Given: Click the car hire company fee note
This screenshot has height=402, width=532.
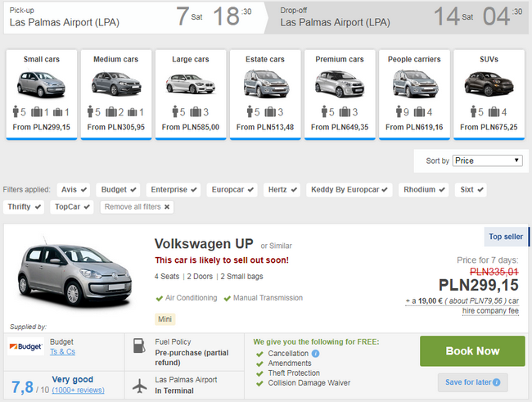Looking at the screenshot, I should click(x=462, y=306).
